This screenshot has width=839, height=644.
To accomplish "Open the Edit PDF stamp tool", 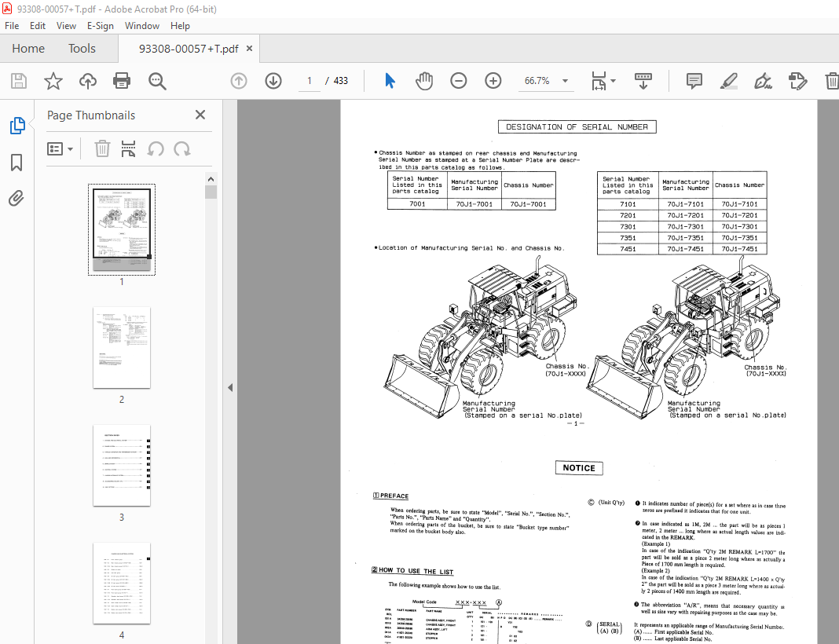I will click(797, 81).
